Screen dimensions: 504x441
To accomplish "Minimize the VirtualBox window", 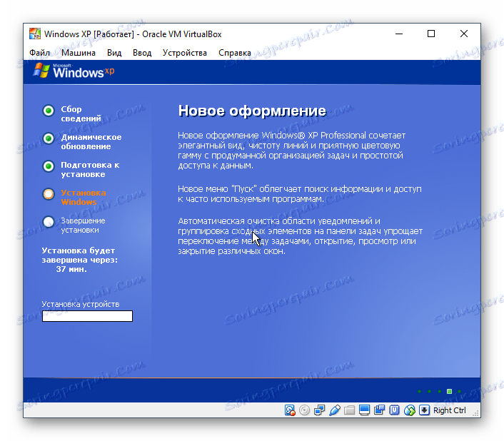I will (399, 34).
